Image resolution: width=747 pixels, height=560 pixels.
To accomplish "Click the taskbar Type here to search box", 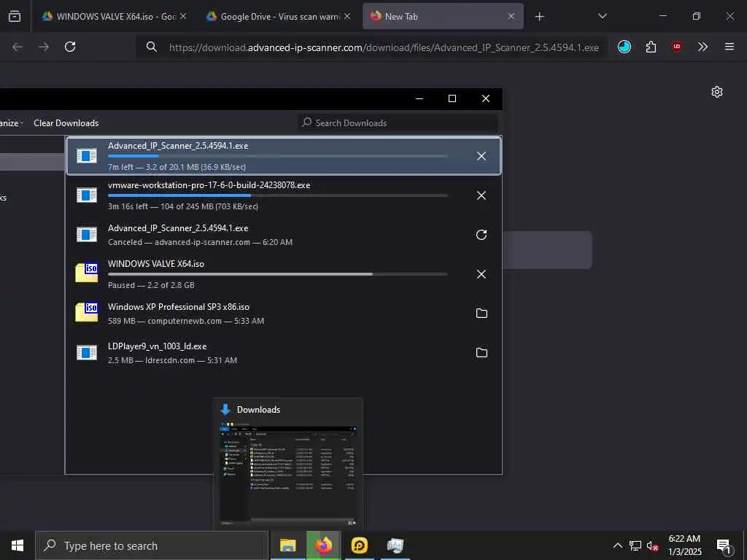I will point(152,545).
